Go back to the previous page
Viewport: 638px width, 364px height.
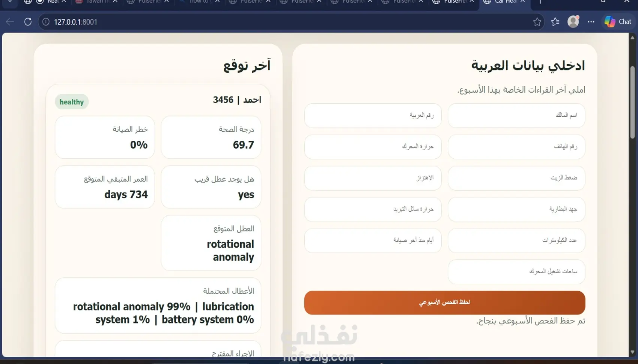pyautogui.click(x=10, y=22)
